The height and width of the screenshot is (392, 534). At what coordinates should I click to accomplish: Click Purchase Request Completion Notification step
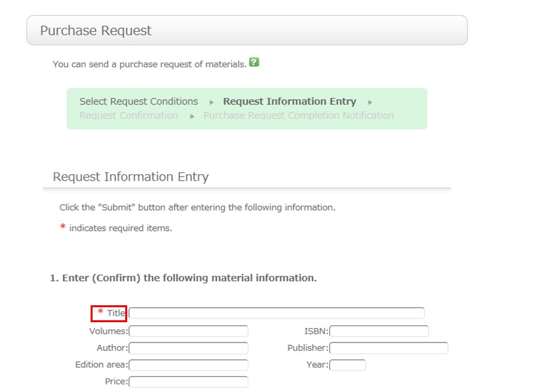[x=299, y=116]
